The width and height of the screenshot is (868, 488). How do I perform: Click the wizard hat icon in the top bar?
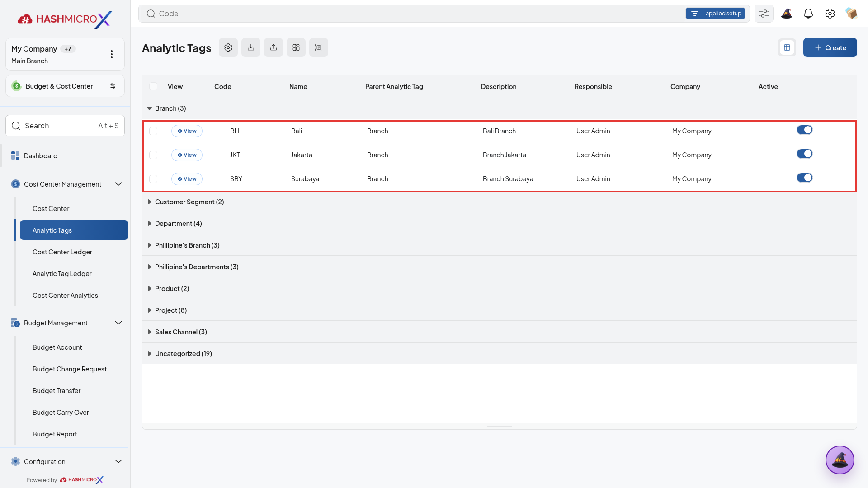click(x=787, y=14)
